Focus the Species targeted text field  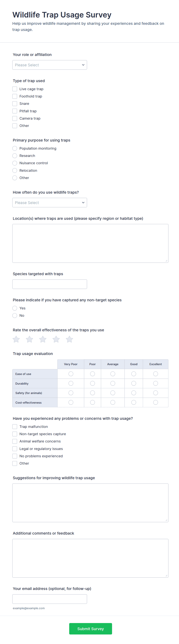pyautogui.click(x=50, y=284)
